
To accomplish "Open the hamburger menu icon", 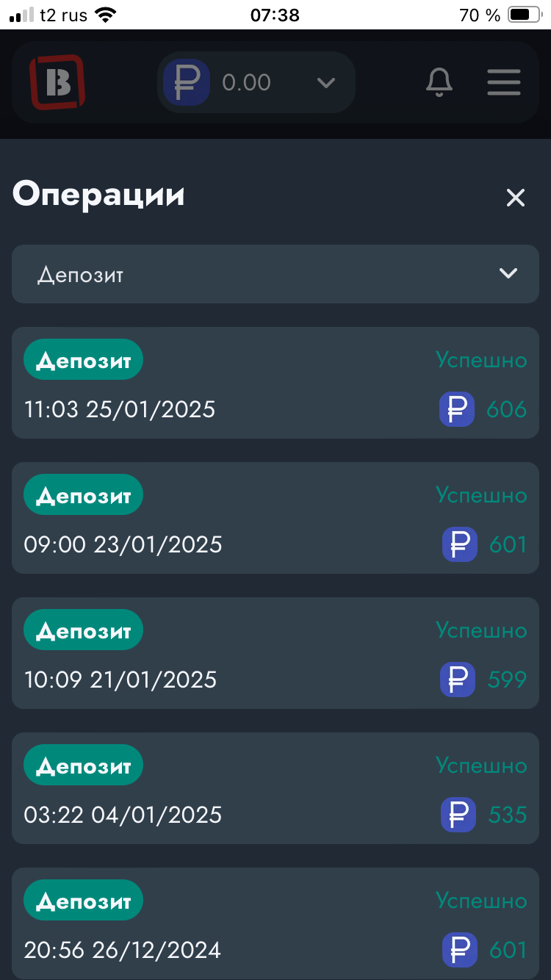I will [504, 82].
